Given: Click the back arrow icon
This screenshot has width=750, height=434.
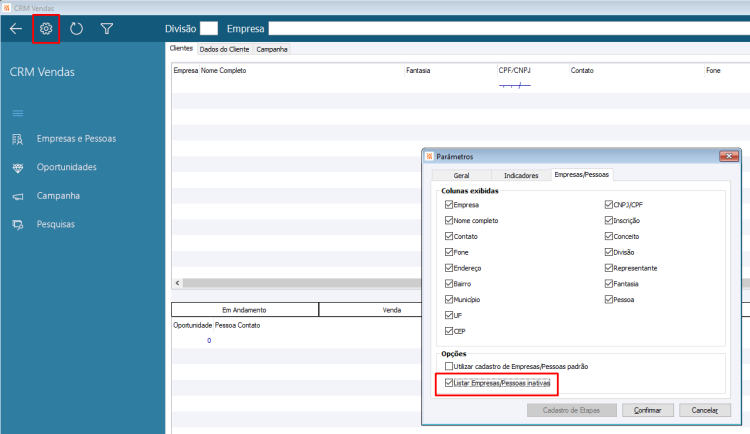Looking at the screenshot, I should tap(16, 29).
